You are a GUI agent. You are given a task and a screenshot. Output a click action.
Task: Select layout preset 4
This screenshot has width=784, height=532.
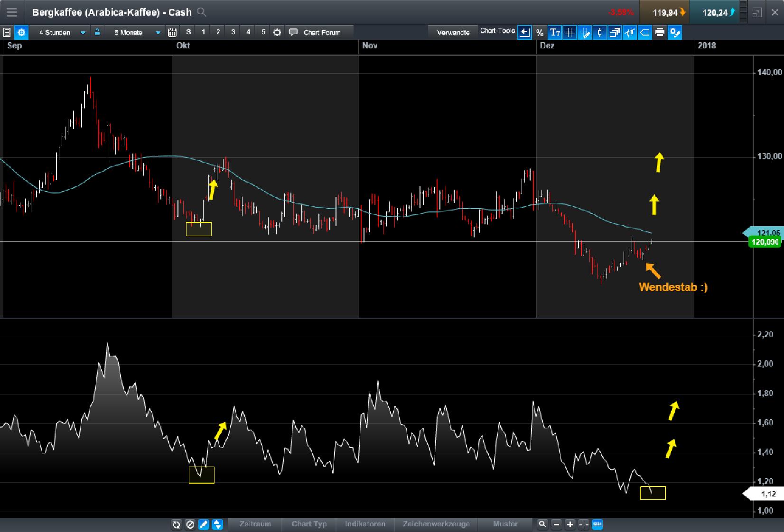pos(248,32)
